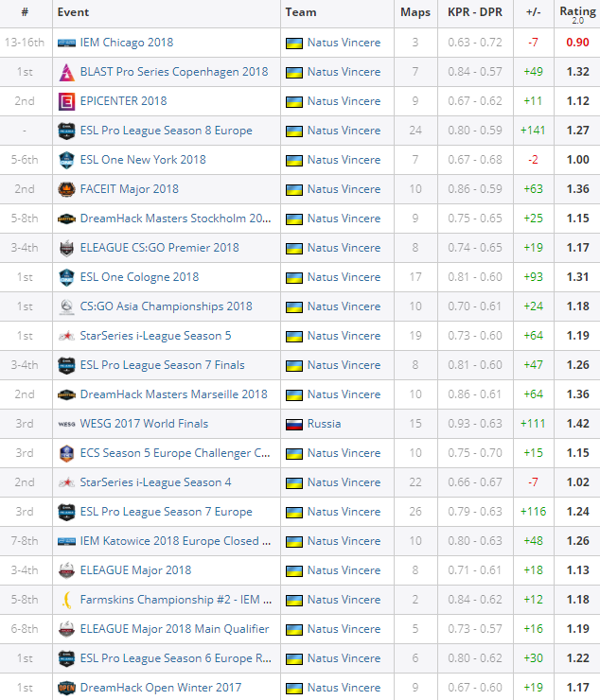The image size is (600, 700).
Task: Click the IEM Katowice 2018 Europe Closed logo
Action: point(66,541)
